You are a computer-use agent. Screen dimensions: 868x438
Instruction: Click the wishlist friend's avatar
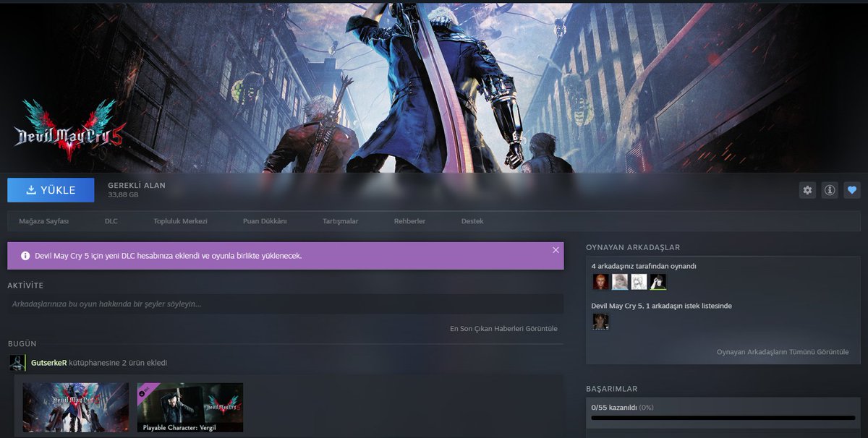click(600, 322)
